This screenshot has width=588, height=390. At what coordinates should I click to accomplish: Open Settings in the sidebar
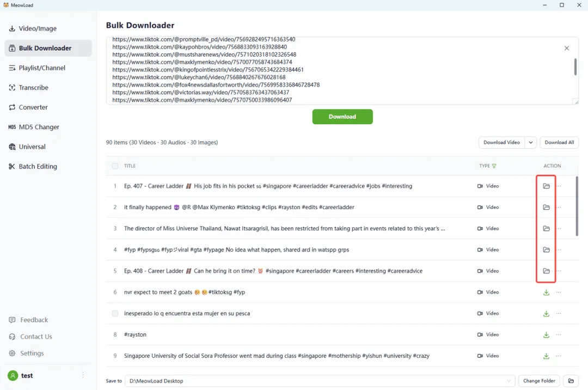(32, 354)
